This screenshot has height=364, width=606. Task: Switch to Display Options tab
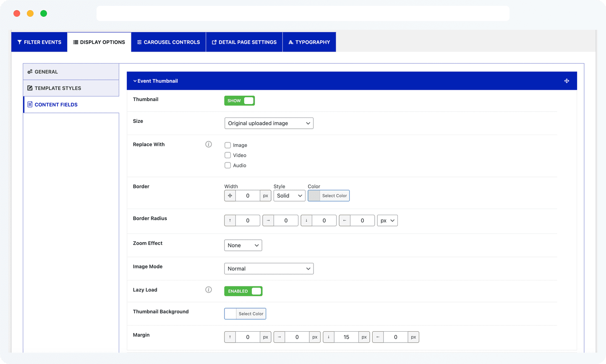[99, 42]
